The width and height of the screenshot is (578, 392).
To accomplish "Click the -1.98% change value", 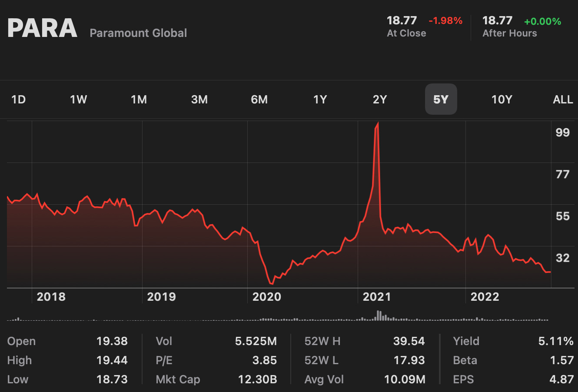I will pyautogui.click(x=445, y=21).
